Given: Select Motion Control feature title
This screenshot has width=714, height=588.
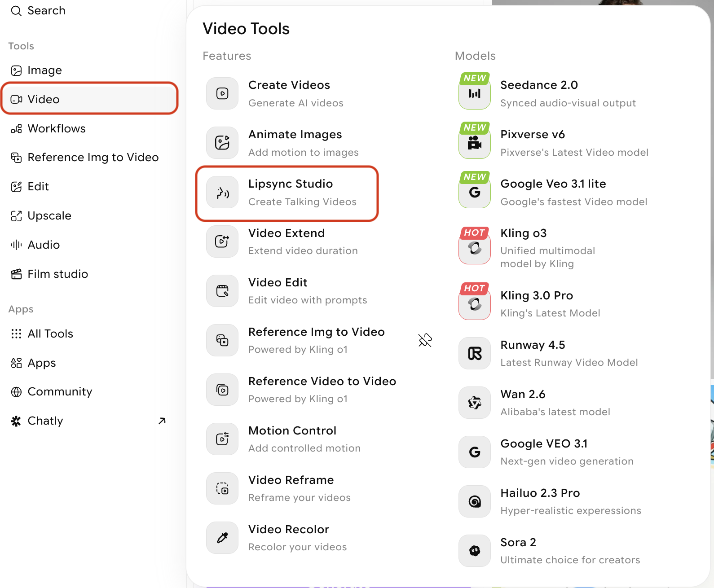Looking at the screenshot, I should point(292,430).
